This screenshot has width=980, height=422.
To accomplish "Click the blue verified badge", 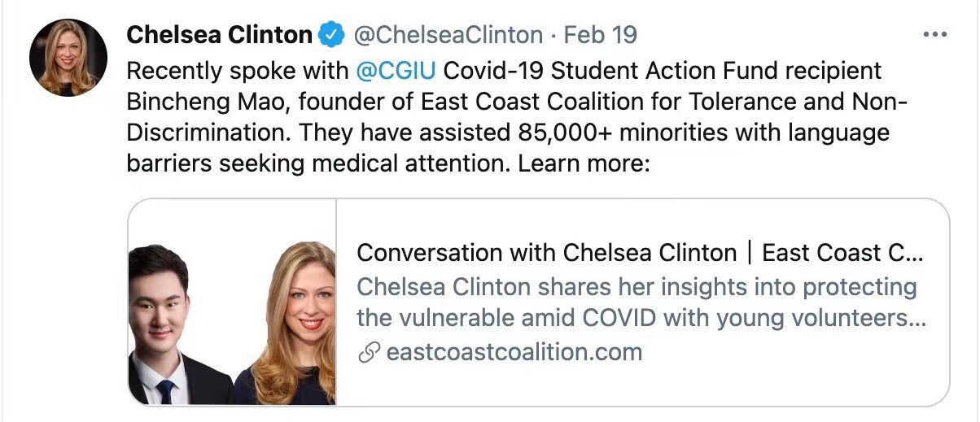I will pos(330,35).
